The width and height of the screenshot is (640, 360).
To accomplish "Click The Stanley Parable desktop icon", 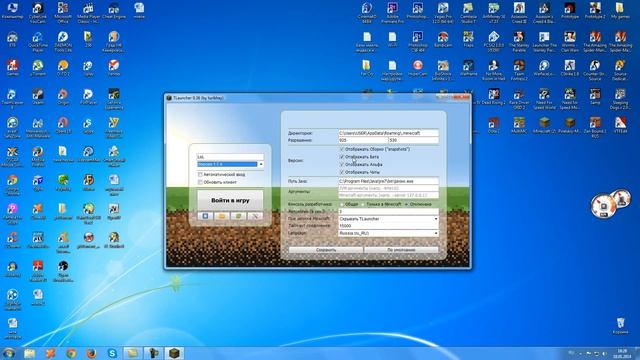I will [519, 41].
